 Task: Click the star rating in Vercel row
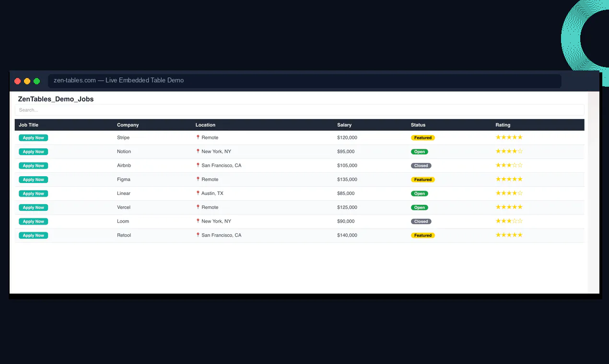509,207
